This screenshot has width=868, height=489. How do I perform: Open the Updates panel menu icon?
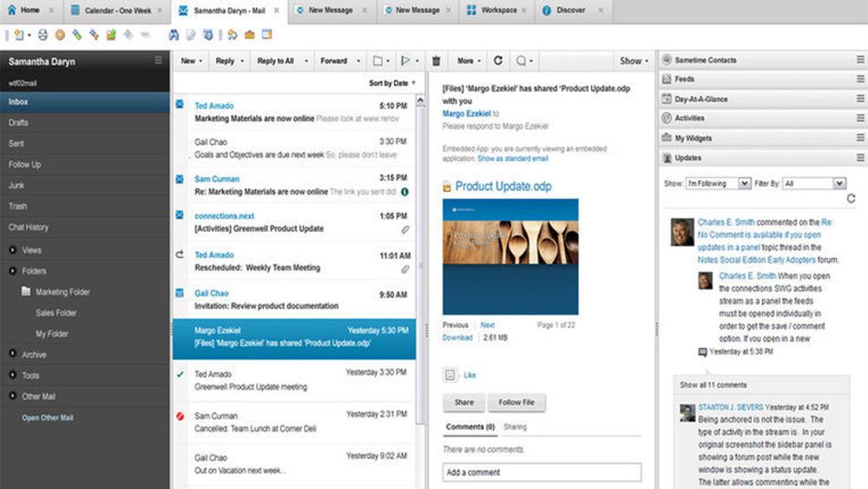(860, 158)
